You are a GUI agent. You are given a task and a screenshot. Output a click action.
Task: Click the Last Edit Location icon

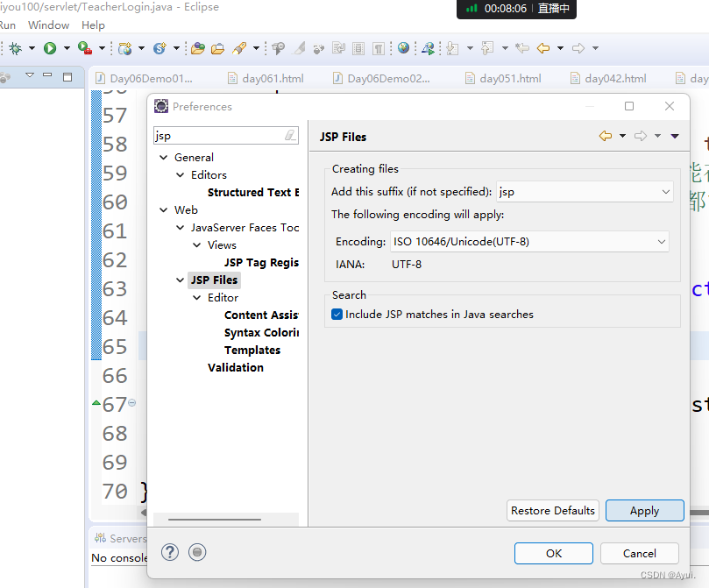[x=522, y=48]
